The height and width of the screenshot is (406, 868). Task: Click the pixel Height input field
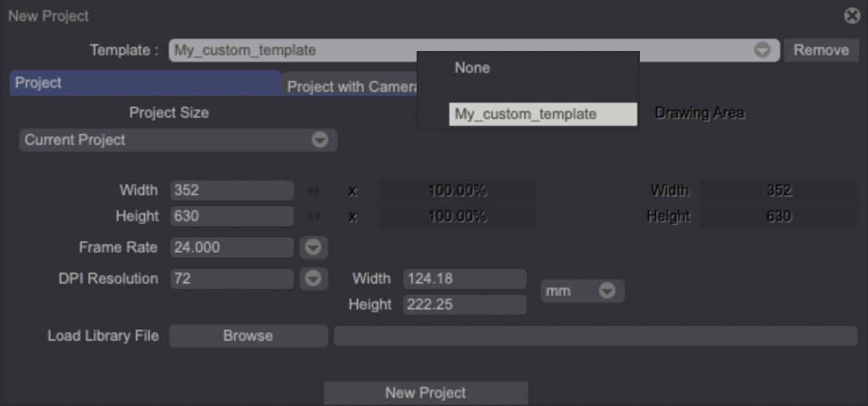pyautogui.click(x=231, y=216)
